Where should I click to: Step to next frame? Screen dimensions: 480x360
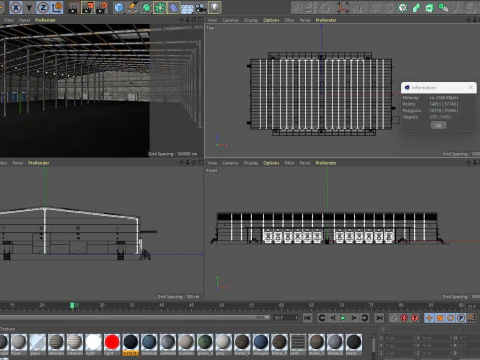coord(354,318)
